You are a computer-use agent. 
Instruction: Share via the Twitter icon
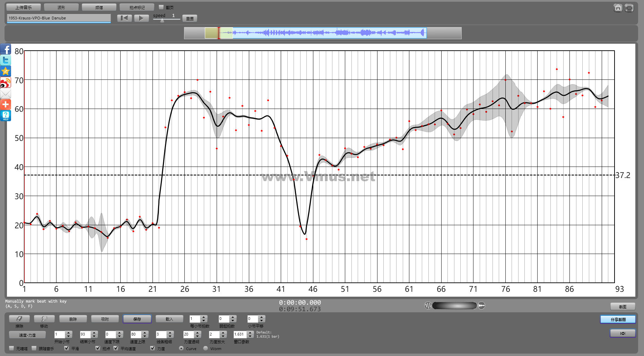(x=6, y=60)
